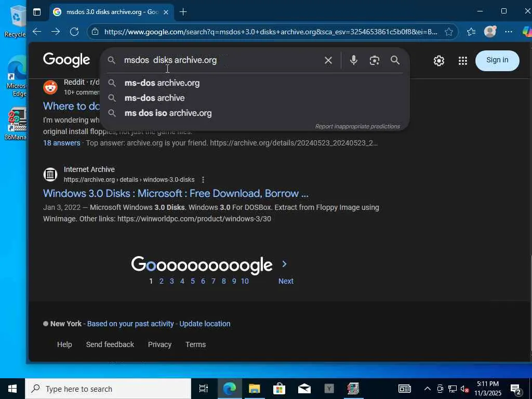Open the Privacy footer link
Viewport: 532px width, 399px height.
[159, 344]
